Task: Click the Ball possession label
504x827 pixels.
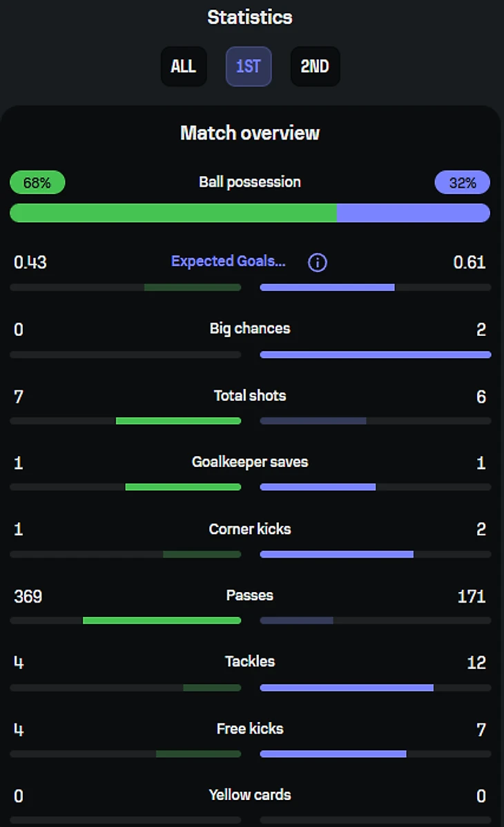Action: click(250, 182)
